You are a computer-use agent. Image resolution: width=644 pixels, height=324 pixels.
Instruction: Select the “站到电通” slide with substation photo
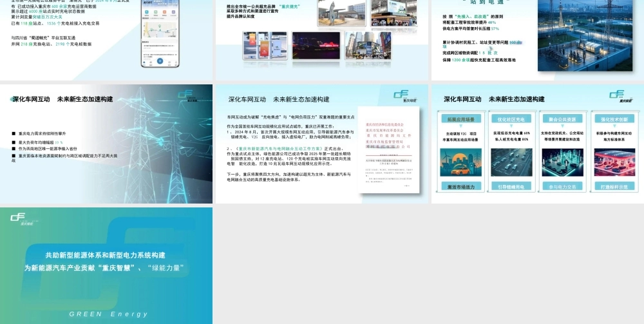pos(538,40)
